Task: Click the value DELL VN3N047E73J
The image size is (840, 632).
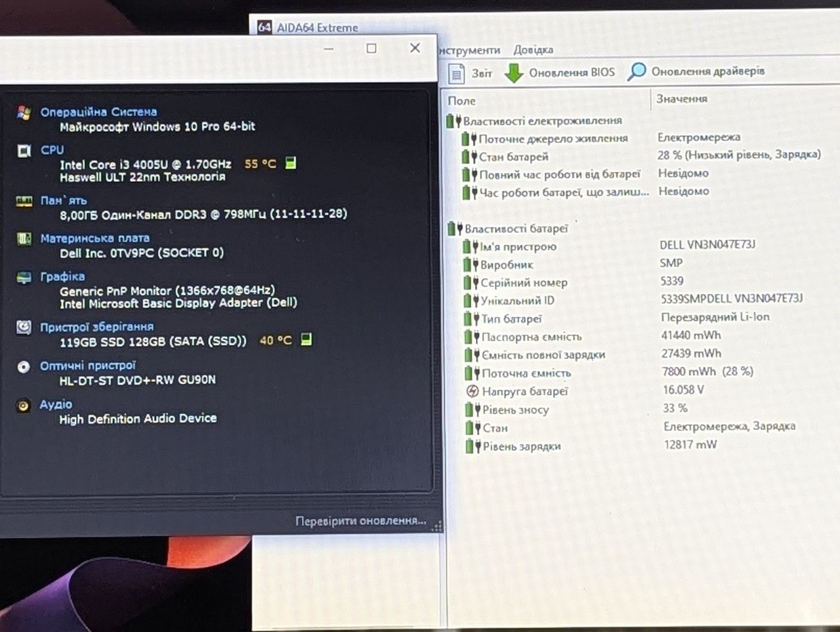Action: [x=707, y=245]
